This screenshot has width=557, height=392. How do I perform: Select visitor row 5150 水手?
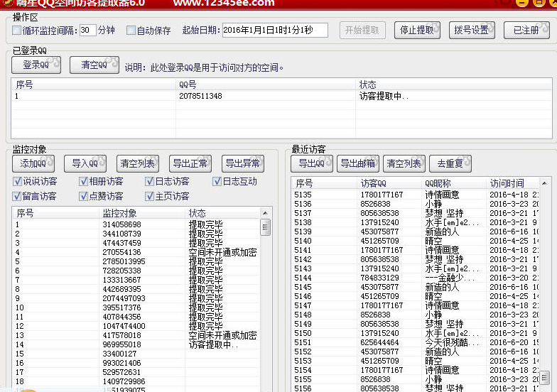click(415, 333)
